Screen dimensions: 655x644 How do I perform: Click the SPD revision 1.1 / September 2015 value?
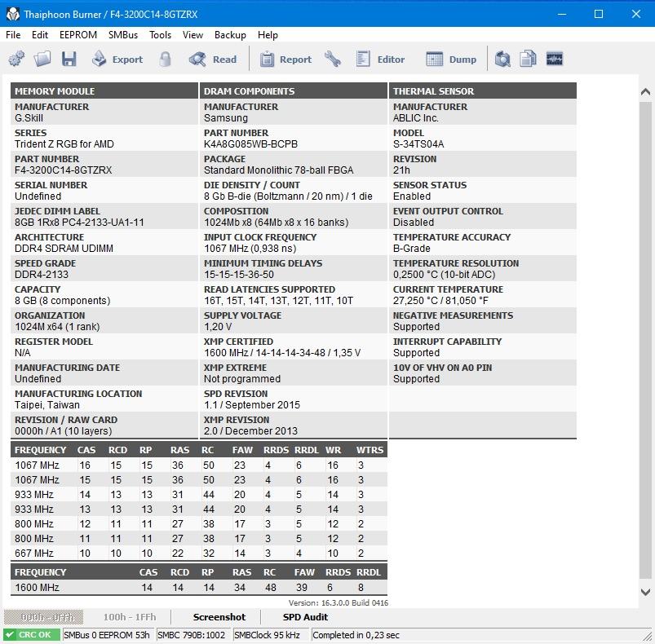click(x=252, y=405)
